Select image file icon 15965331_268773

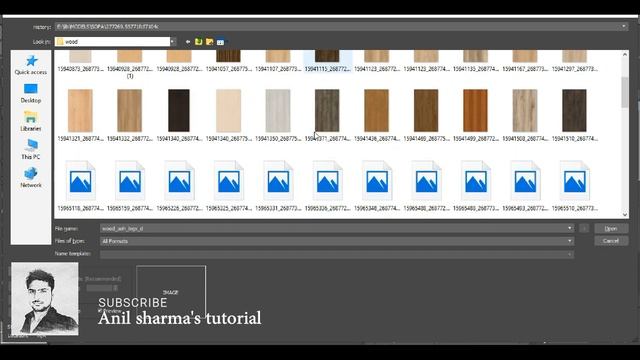[x=278, y=180]
